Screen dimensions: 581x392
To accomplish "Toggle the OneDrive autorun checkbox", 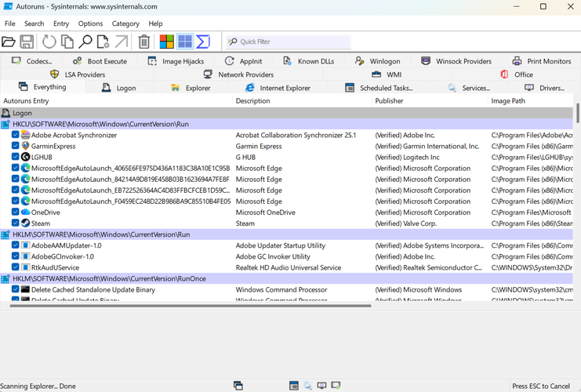I will (x=16, y=212).
